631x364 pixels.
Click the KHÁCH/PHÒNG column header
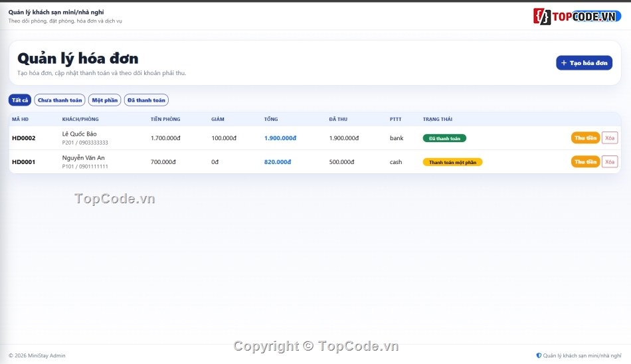(80, 119)
